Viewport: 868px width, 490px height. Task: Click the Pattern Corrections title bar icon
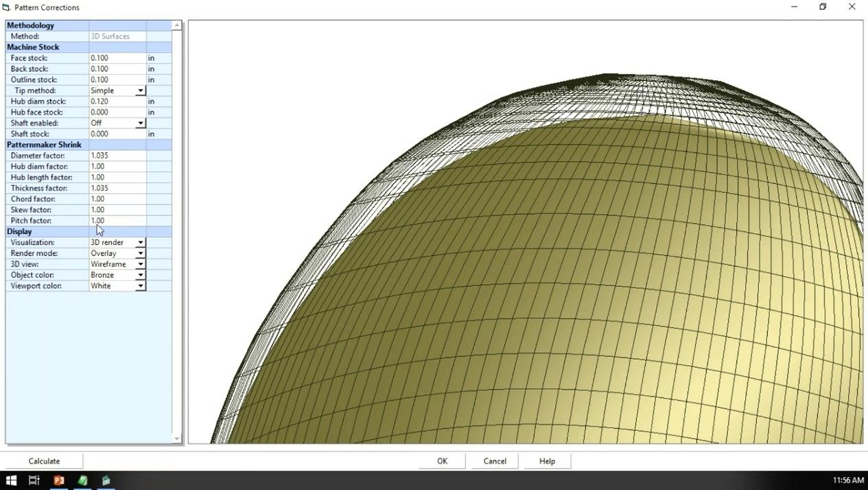(x=7, y=7)
